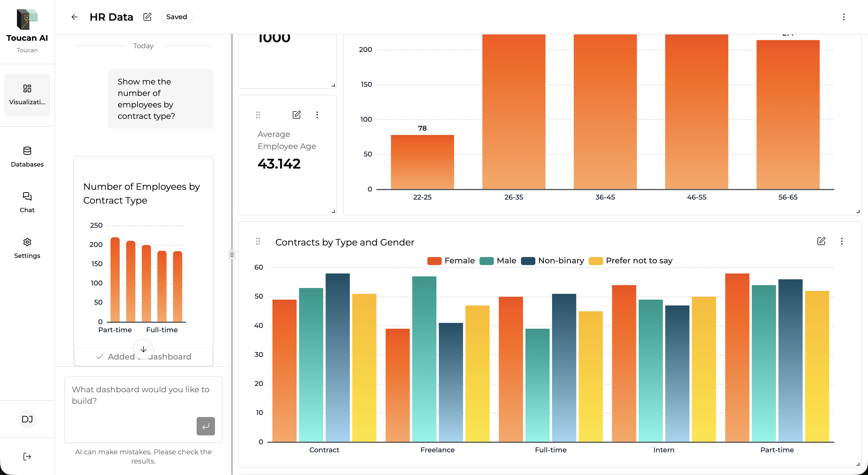
Task: Edit the Average Employee Age tile
Action: (x=296, y=115)
